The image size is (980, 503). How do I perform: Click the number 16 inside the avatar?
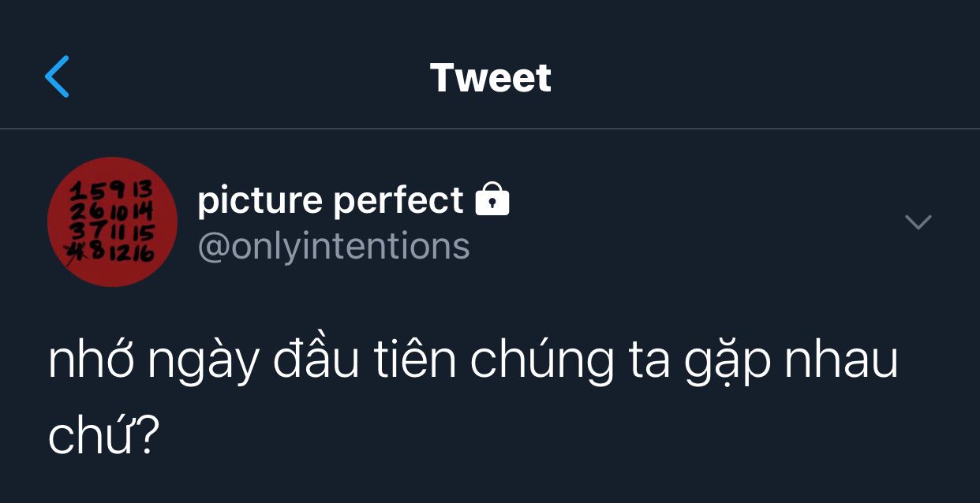click(x=141, y=252)
